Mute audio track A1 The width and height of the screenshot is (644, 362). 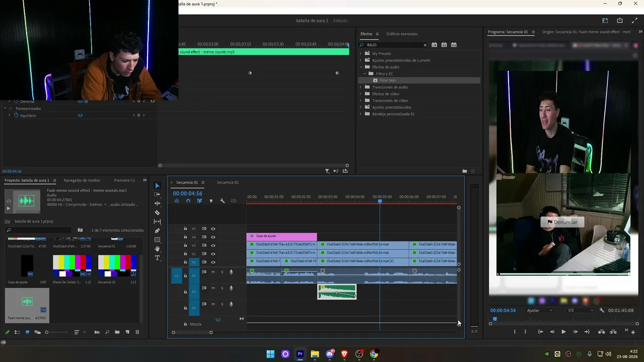(x=213, y=272)
